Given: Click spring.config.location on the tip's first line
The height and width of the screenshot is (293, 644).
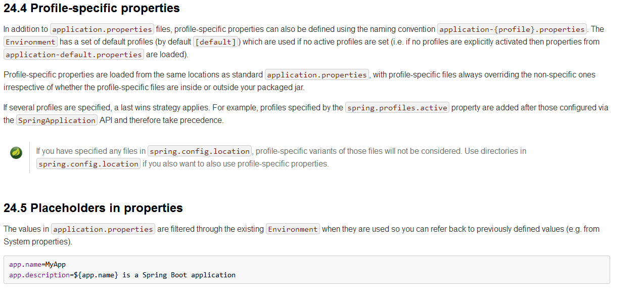Looking at the screenshot, I should tap(200, 151).
